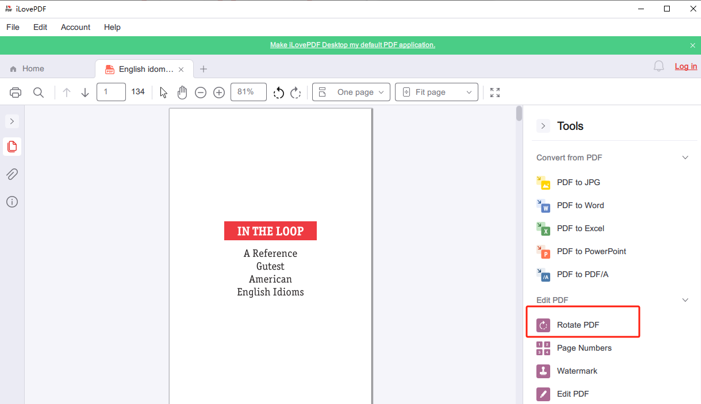Screen dimensions: 701x404
Task: Open the Search magnifier tool
Action: 38,93
